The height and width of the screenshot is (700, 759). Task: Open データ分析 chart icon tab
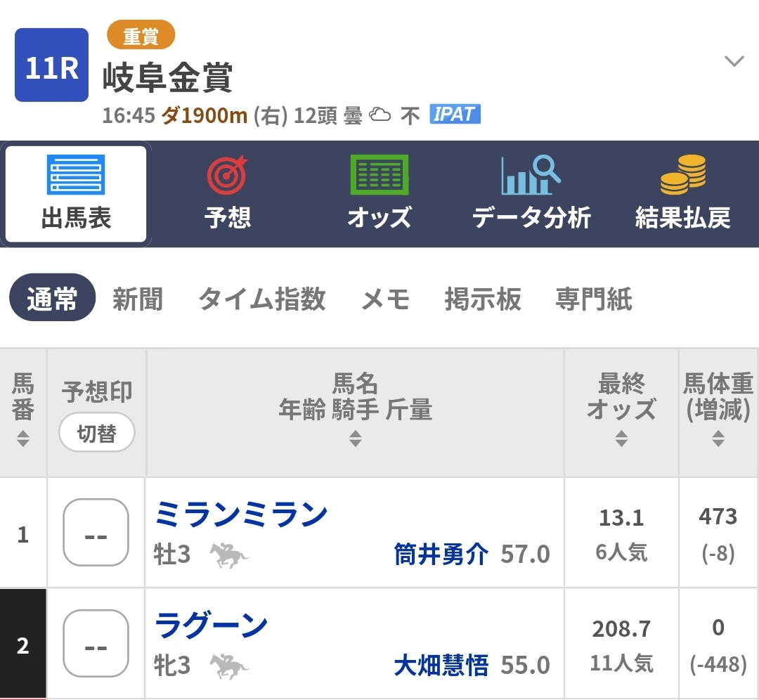[531, 194]
